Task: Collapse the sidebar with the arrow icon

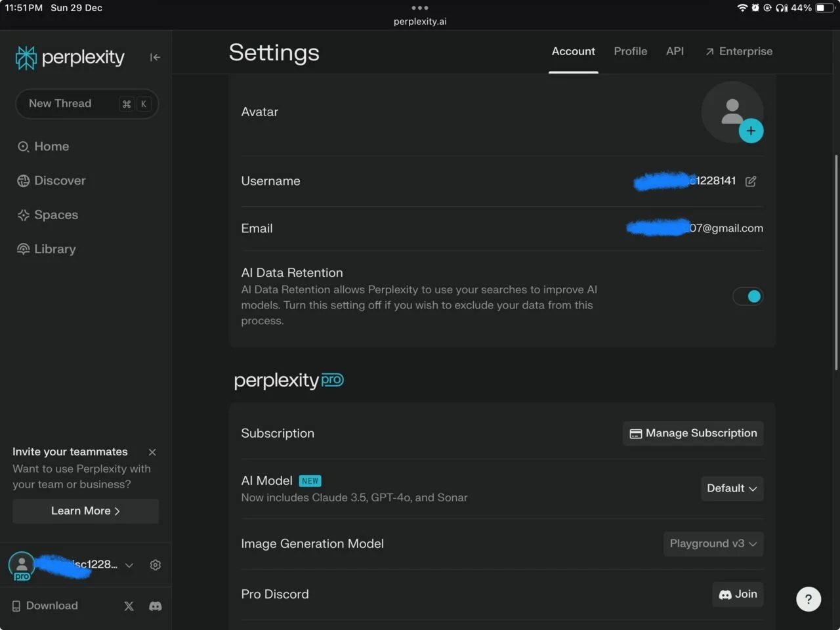Action: pyautogui.click(x=155, y=57)
